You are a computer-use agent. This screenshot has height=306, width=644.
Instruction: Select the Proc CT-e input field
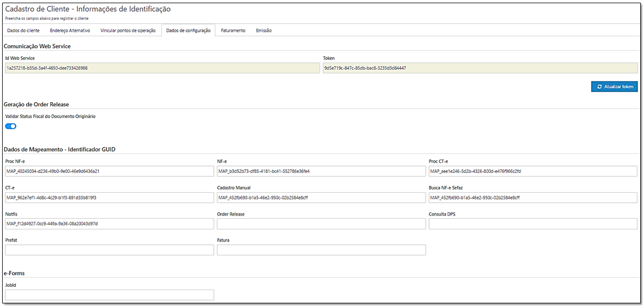[x=532, y=171]
